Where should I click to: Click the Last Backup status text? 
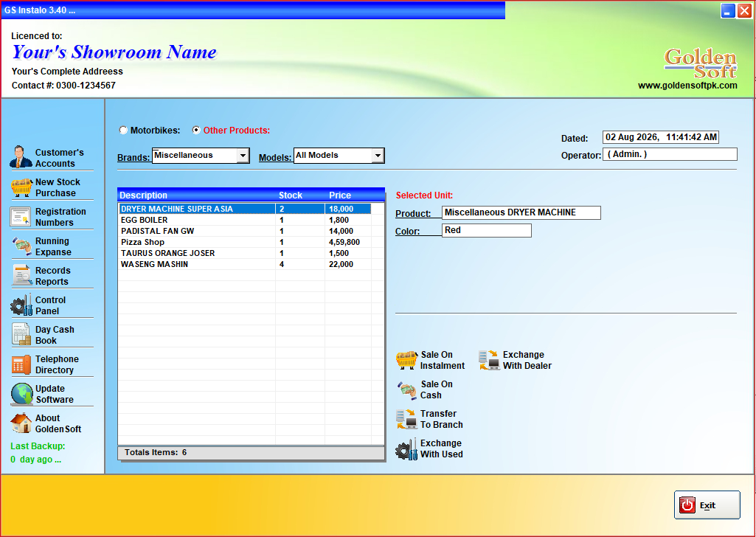pyautogui.click(x=38, y=453)
